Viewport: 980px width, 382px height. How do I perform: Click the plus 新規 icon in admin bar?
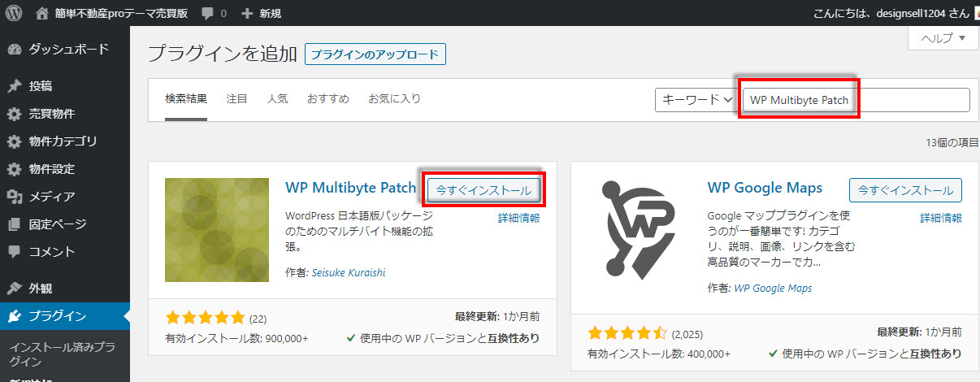(248, 14)
